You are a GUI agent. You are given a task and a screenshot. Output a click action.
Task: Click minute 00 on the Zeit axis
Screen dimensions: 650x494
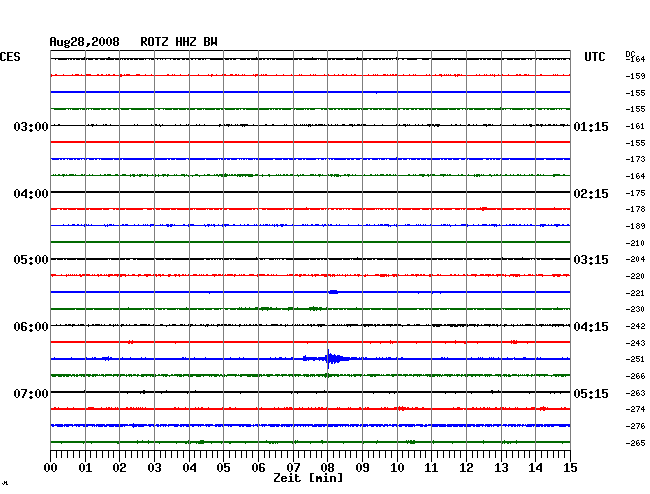click(x=51, y=468)
